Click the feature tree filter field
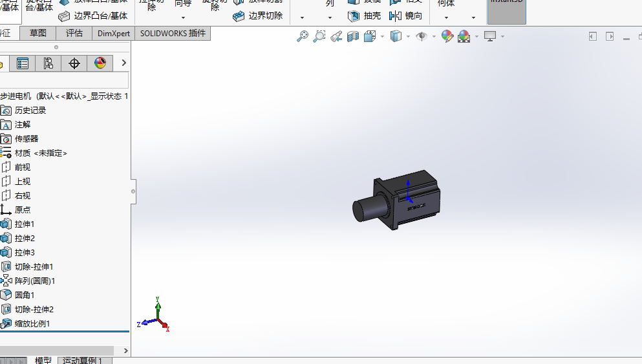Screen dimensions: 642x364 coord(64,80)
